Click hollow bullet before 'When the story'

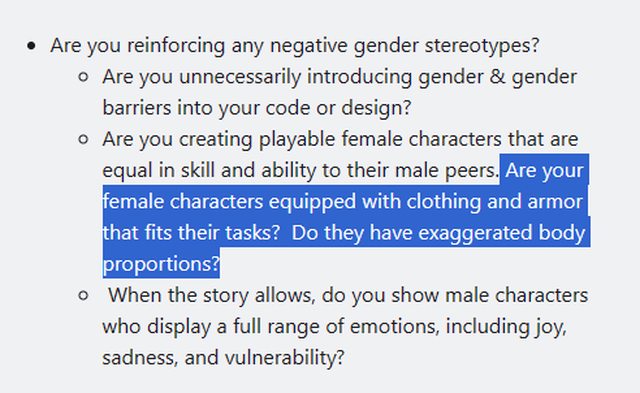(x=83, y=296)
